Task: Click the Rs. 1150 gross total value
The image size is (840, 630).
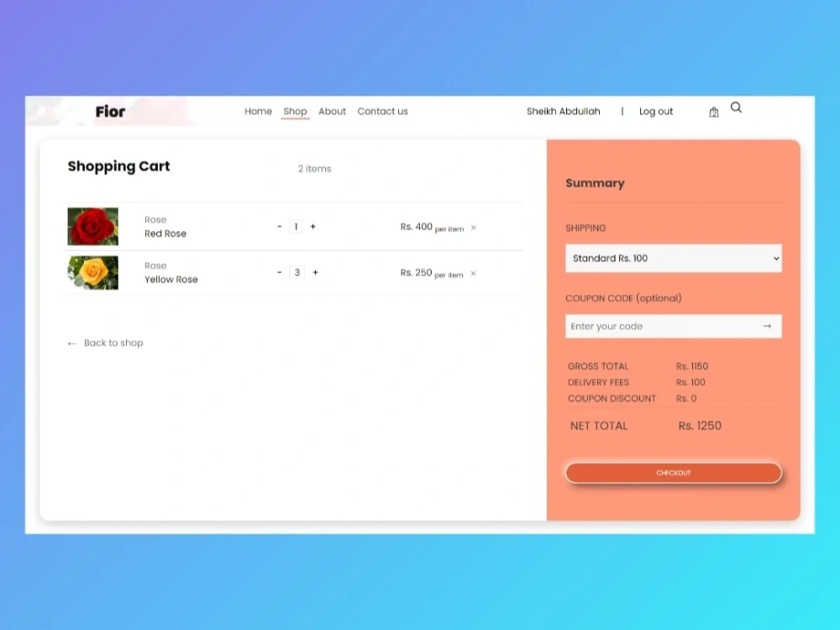Action: pyautogui.click(x=692, y=366)
